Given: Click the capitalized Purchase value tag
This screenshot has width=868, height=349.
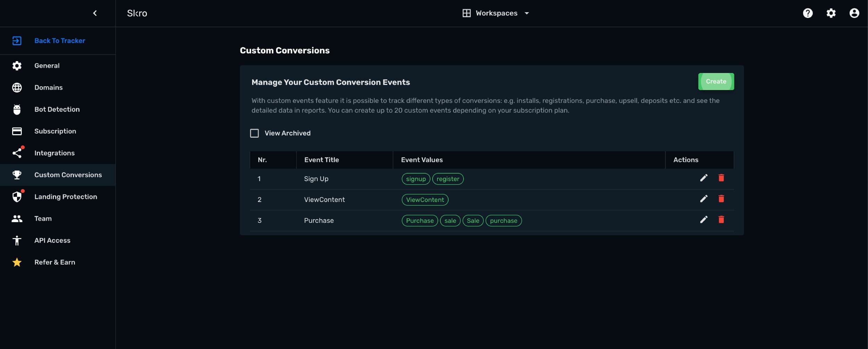Looking at the screenshot, I should click(420, 221).
